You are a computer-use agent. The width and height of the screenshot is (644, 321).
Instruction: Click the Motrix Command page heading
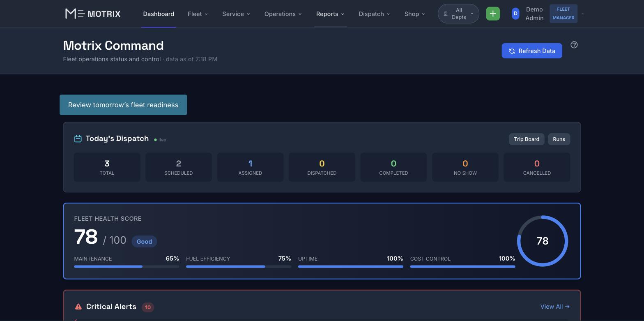(113, 45)
